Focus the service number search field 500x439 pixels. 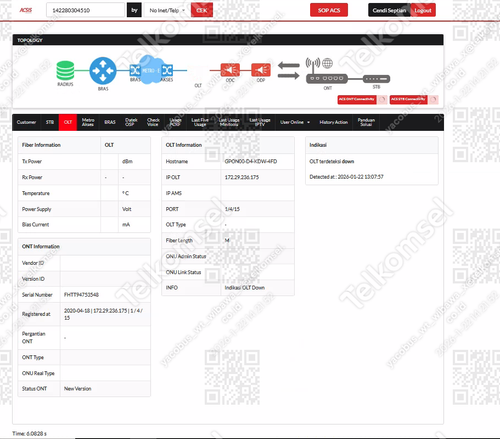85,10
